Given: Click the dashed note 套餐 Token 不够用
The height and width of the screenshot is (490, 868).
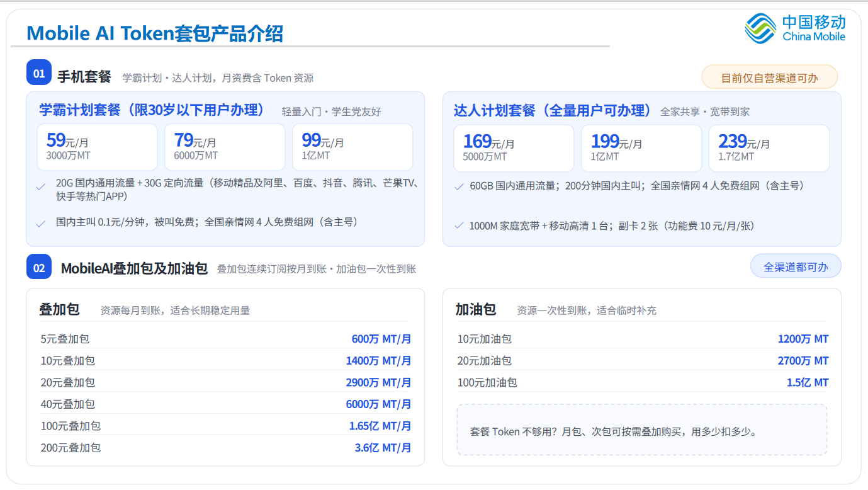Looking at the screenshot, I should click(x=642, y=430).
